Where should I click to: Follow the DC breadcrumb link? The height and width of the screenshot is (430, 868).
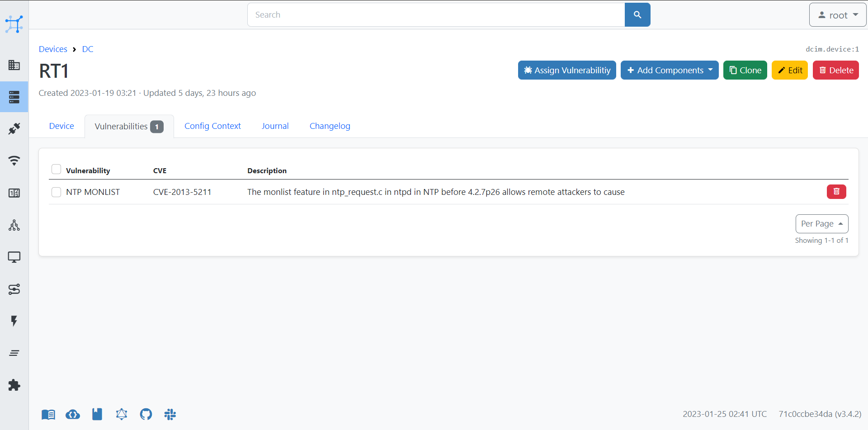coord(88,49)
